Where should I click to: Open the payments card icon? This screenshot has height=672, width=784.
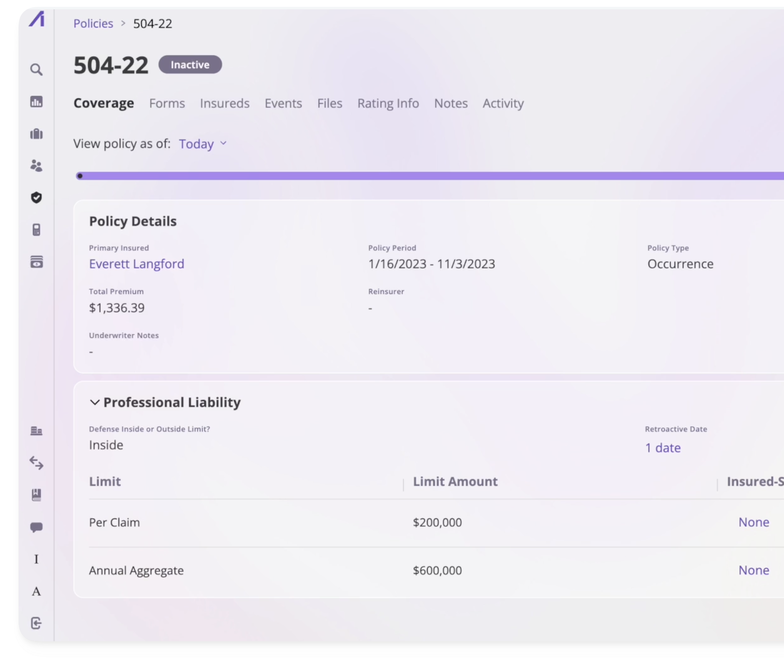pos(36,262)
